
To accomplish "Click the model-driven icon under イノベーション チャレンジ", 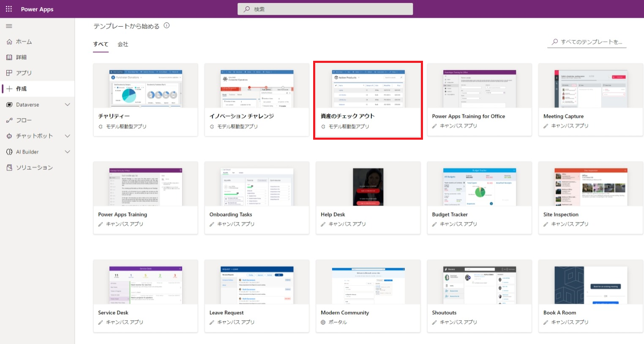I will [212, 127].
